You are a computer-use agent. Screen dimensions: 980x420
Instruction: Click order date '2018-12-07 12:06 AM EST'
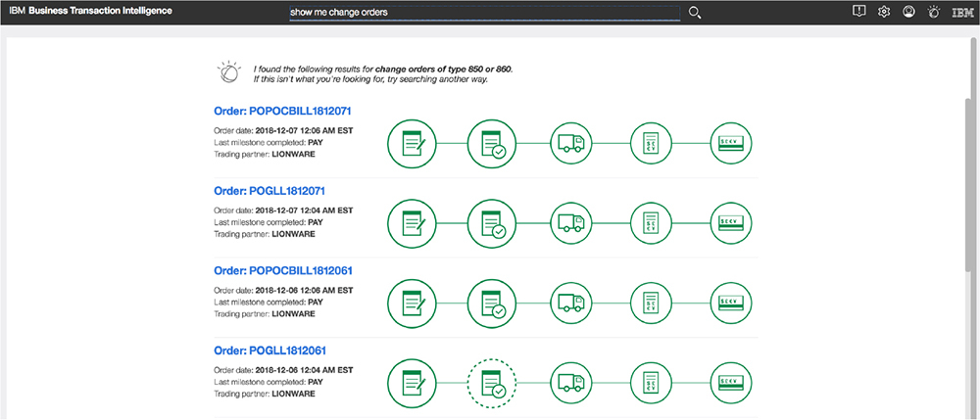(x=305, y=131)
